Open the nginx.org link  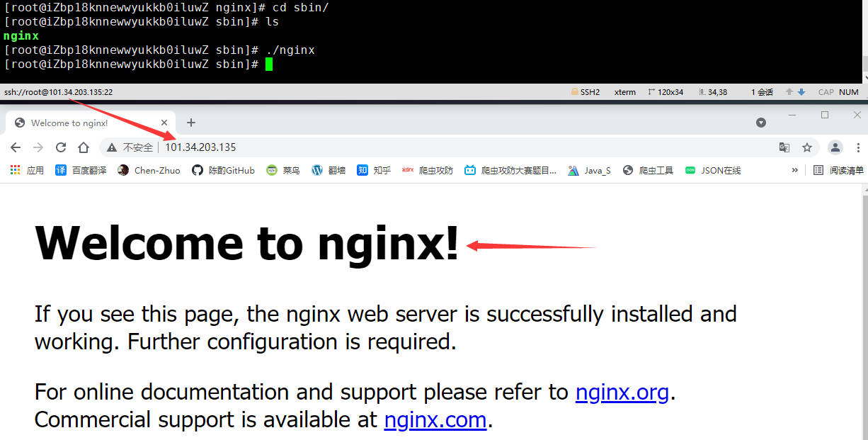pyautogui.click(x=622, y=392)
